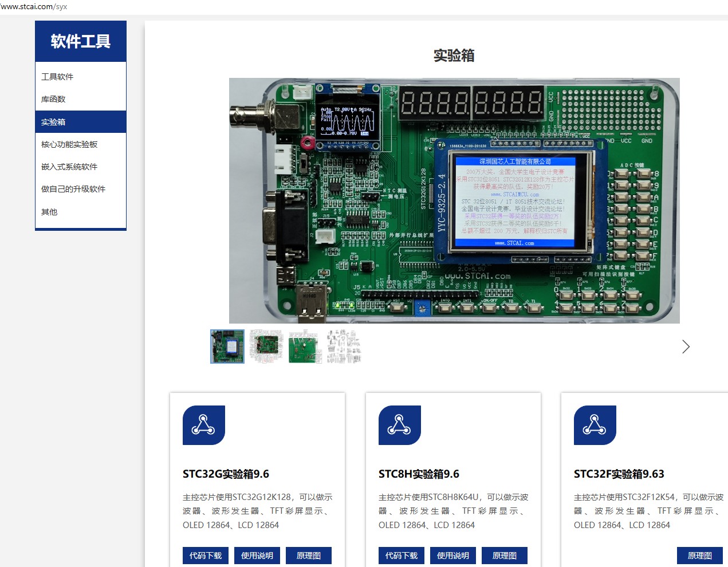Image resolution: width=728 pixels, height=567 pixels.
Task: Select 其他 in the sidebar
Action: coord(80,212)
